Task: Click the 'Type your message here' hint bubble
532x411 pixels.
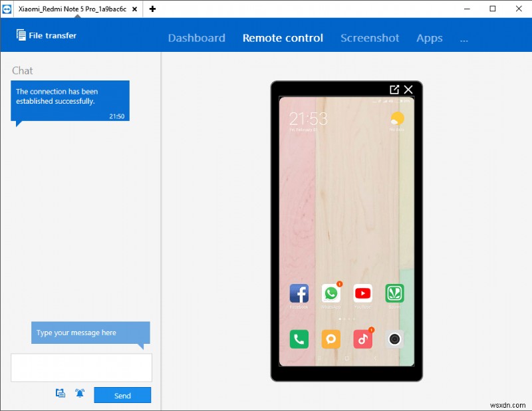Action: 90,333
